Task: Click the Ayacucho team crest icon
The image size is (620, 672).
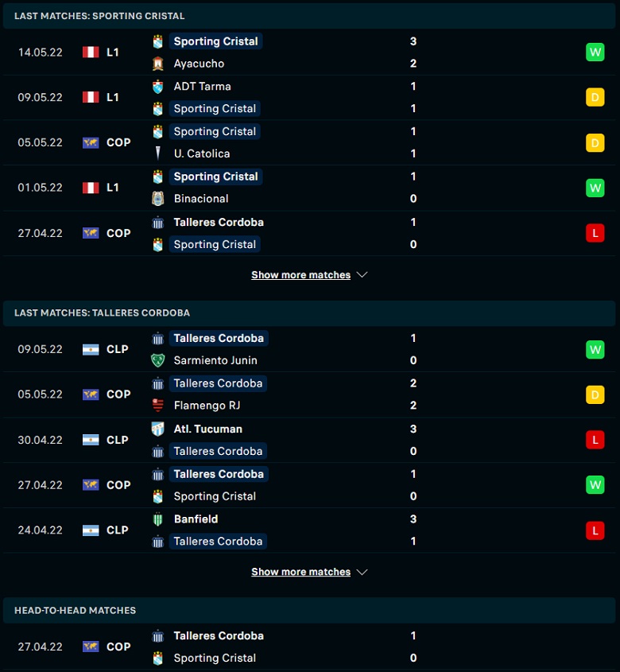Action: [157, 64]
